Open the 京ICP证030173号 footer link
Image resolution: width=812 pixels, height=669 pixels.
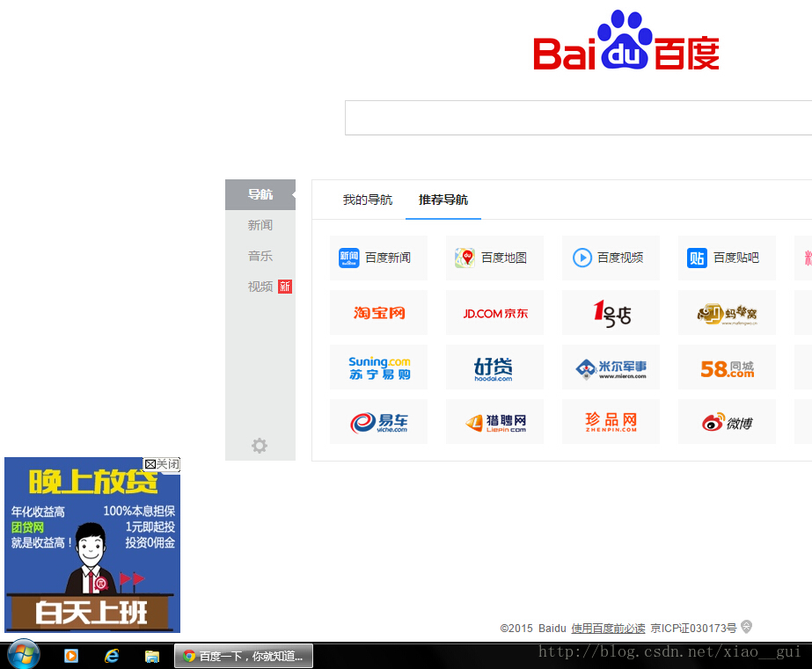(x=693, y=629)
